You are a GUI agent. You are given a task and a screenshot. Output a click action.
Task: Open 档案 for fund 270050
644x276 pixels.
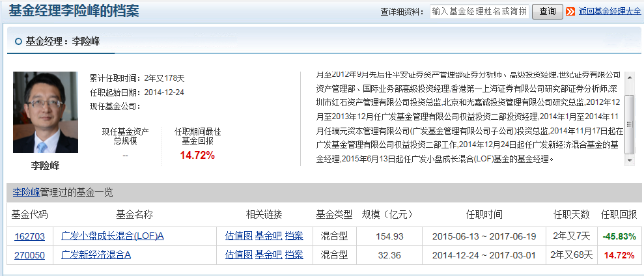tap(294, 255)
